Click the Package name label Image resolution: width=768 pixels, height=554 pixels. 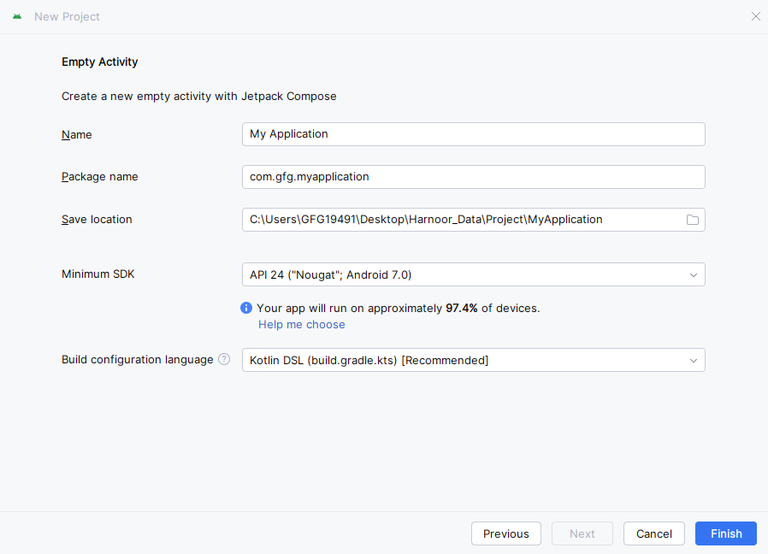coord(100,177)
